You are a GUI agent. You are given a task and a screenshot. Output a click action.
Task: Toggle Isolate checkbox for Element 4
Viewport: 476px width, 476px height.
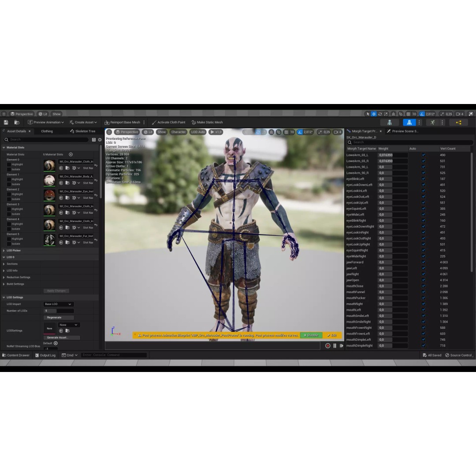pyautogui.click(x=9, y=229)
